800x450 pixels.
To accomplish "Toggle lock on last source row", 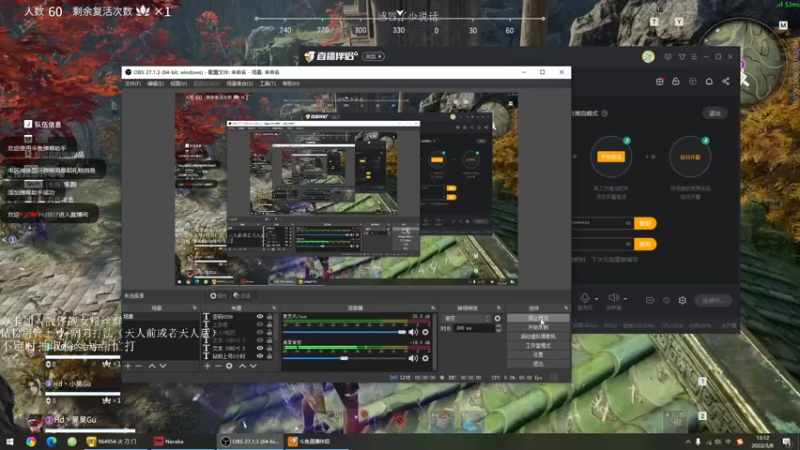I will click(x=269, y=356).
